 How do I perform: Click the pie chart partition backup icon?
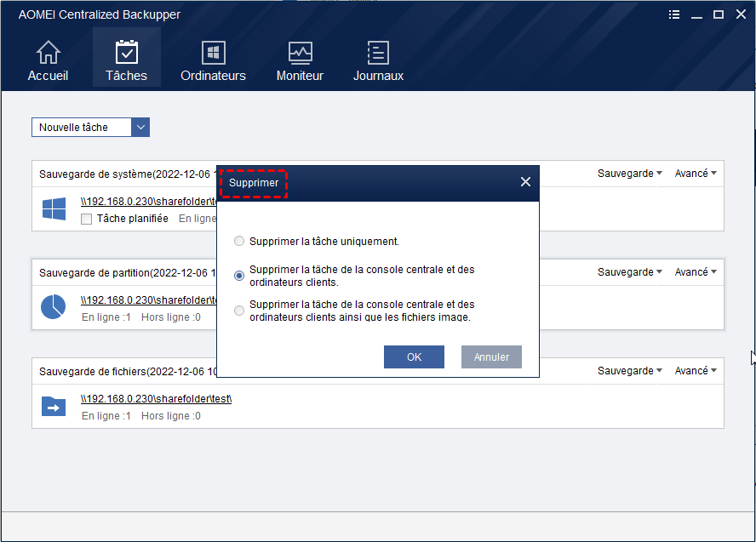click(53, 307)
